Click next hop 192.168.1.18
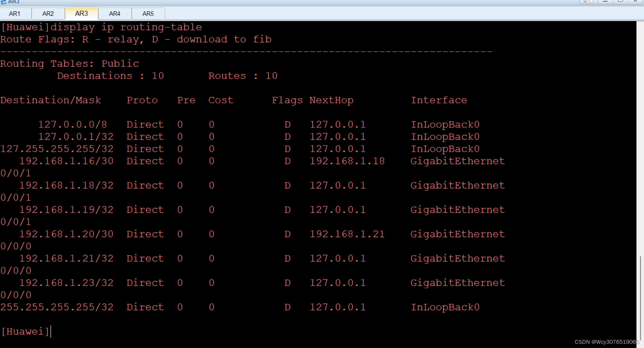The height and width of the screenshot is (348, 644). (x=347, y=161)
